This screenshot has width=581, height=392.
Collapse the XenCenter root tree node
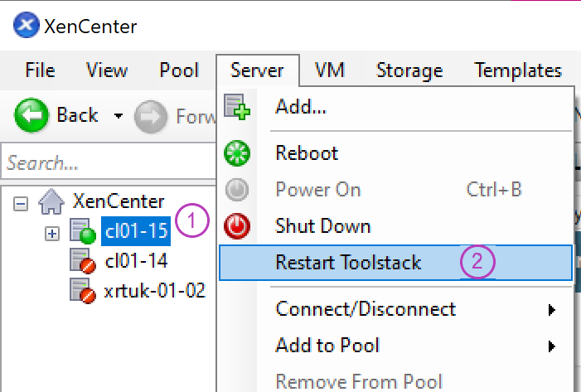coord(21,201)
